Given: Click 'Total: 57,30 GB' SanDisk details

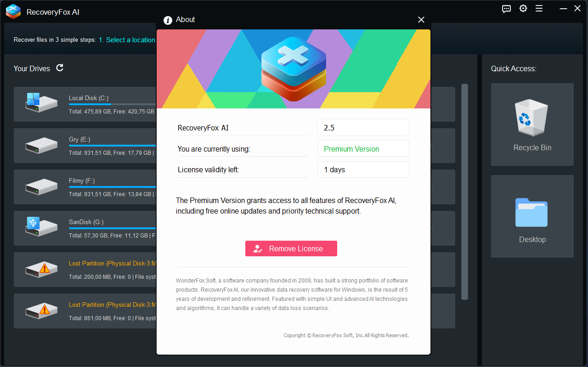Looking at the screenshot, I should (x=113, y=236).
